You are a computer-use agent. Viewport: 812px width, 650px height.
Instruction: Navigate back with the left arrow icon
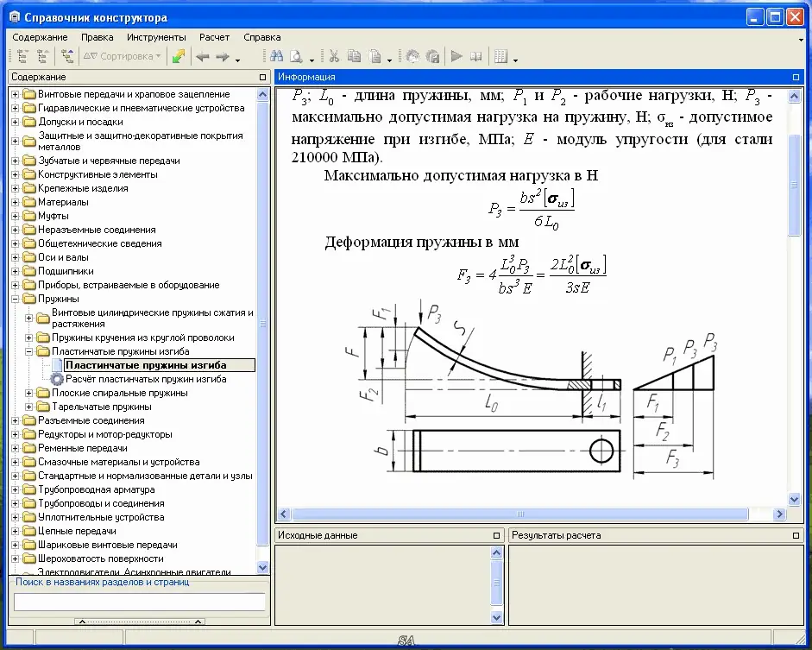tap(201, 56)
